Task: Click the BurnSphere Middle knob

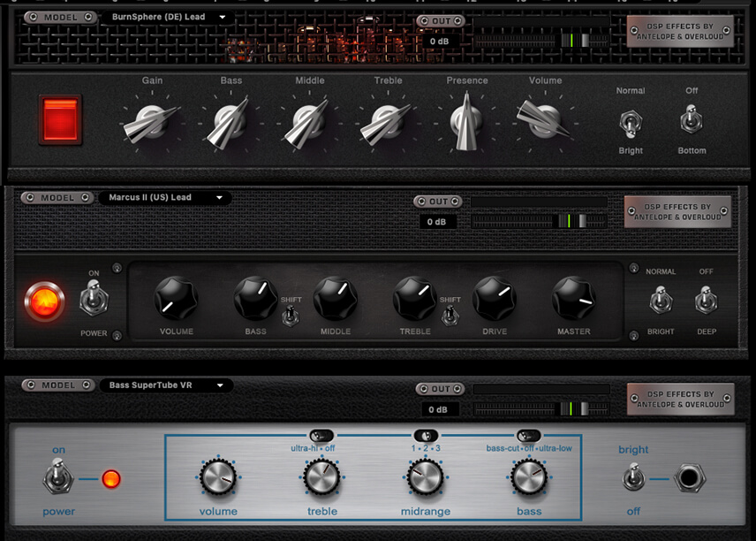Action: (308, 123)
